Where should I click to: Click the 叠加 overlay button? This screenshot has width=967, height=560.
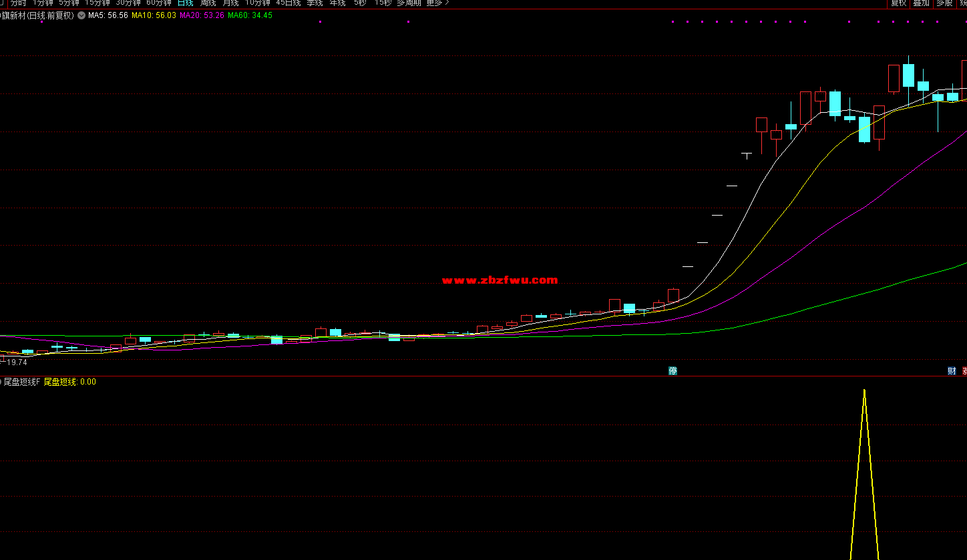click(922, 3)
